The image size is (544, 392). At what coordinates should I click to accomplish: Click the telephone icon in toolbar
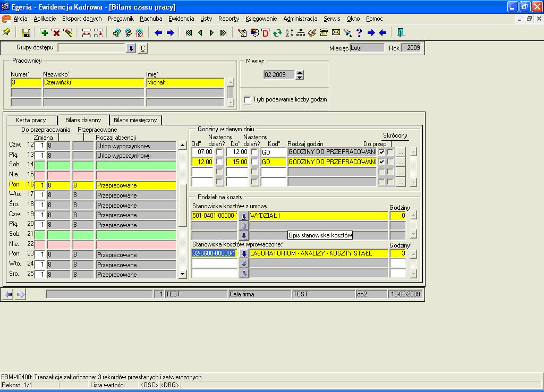[324, 33]
